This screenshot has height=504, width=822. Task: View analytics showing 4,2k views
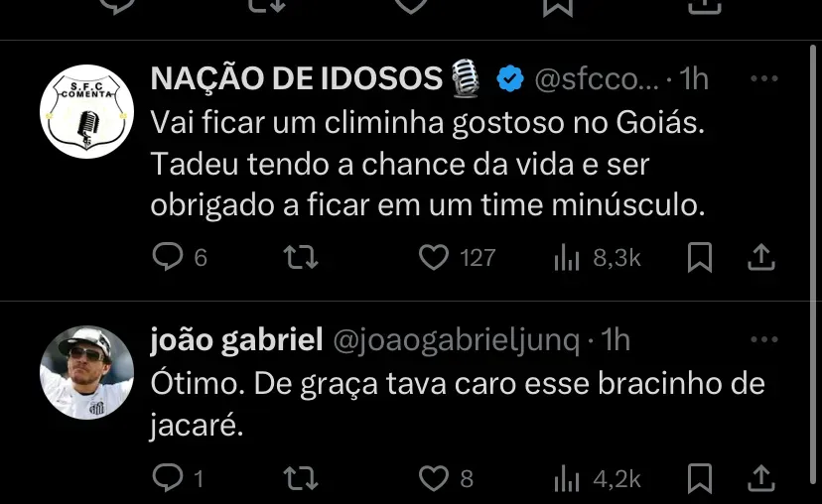pos(567,479)
